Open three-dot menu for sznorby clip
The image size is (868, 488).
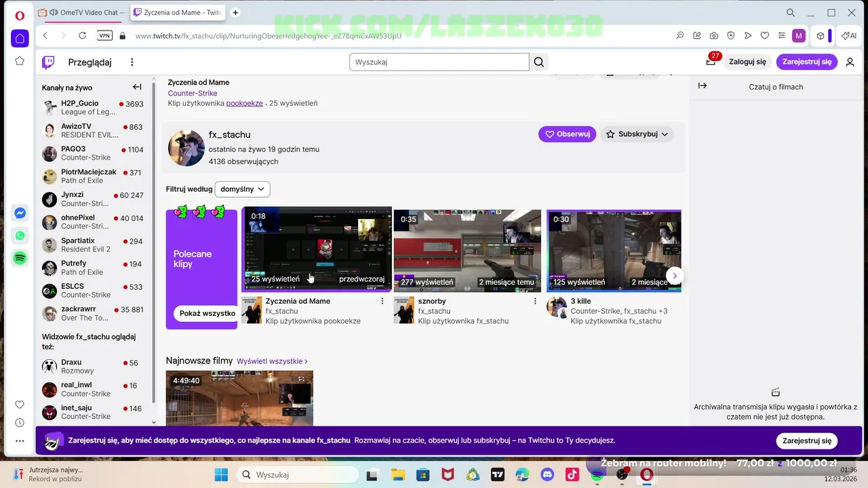coord(535,301)
